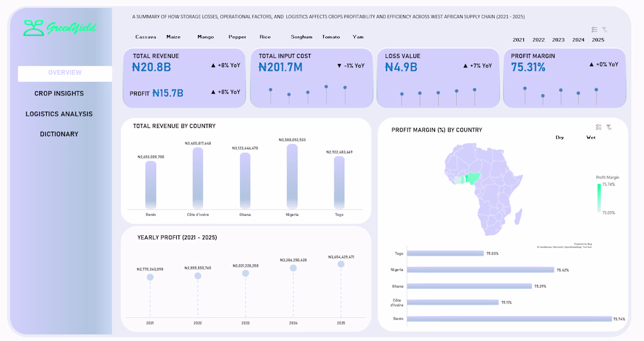Click green-shaded Nigeria on the Africa map
Screen dimensions: 644x341
click(x=474, y=178)
